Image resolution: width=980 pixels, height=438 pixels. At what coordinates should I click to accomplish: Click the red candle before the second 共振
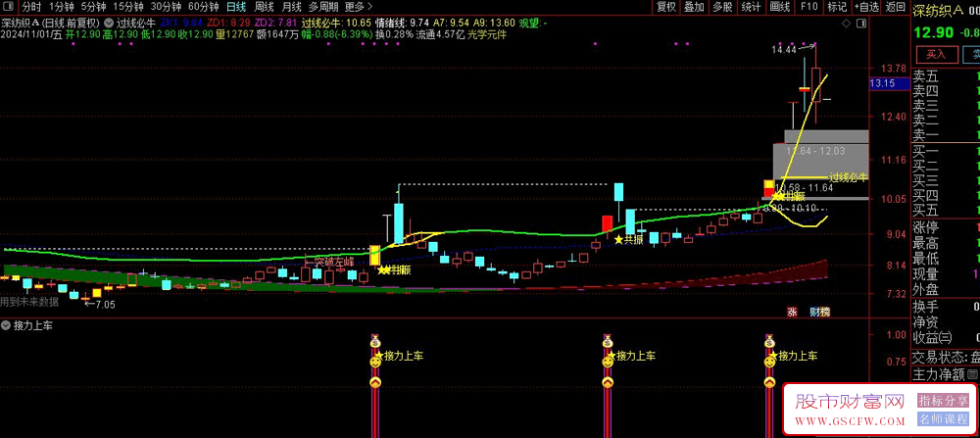click(607, 223)
